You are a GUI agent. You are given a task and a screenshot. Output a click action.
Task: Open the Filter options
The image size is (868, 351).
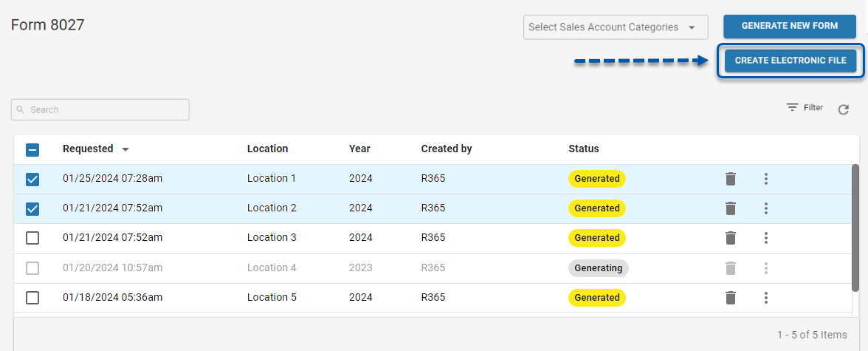(x=805, y=108)
